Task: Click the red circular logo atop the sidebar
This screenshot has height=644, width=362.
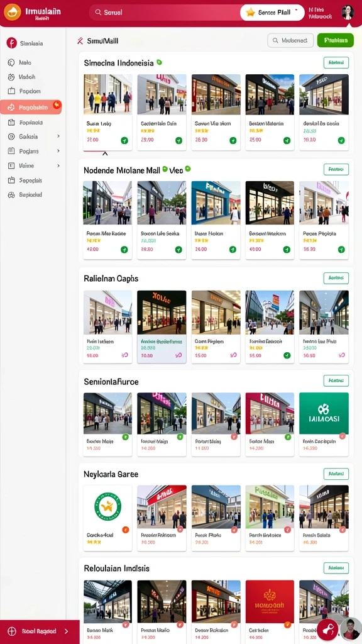Action: pos(11,43)
